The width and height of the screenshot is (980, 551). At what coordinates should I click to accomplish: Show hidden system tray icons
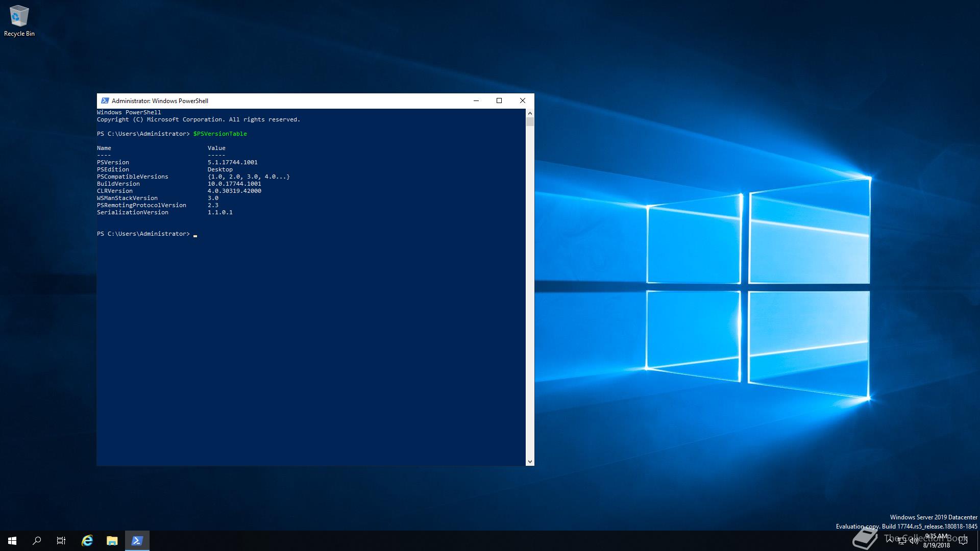pos(890,540)
